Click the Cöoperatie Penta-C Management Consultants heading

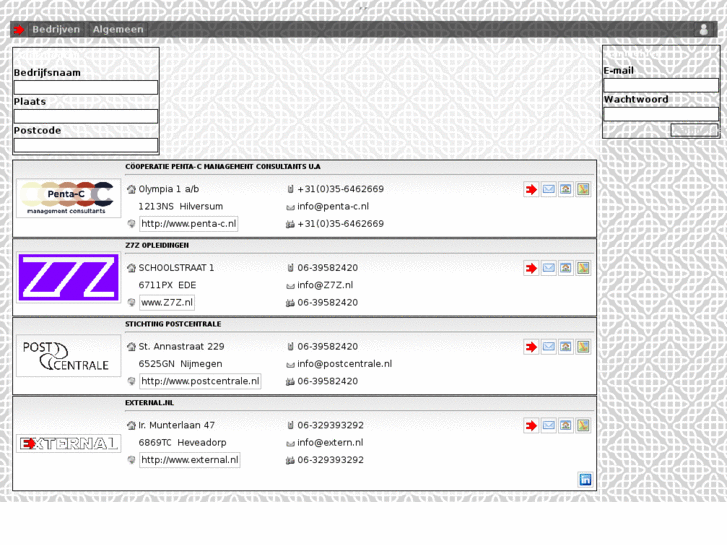tap(223, 167)
